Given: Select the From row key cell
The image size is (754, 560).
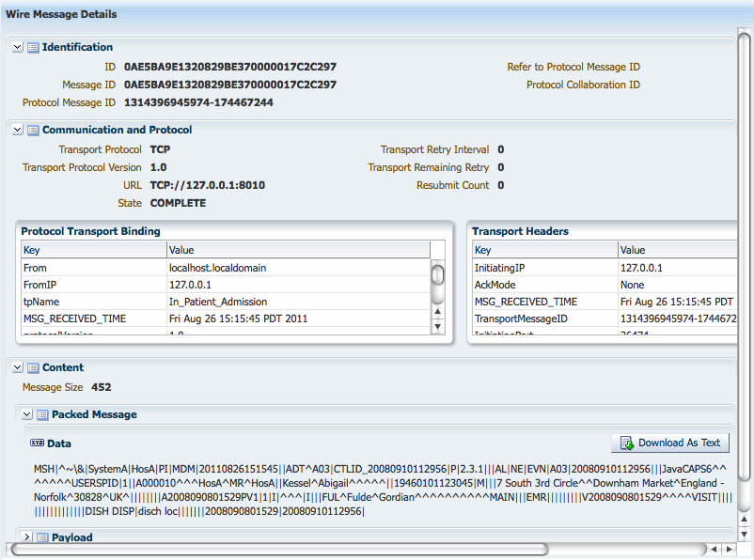Looking at the screenshot, I should tap(94, 268).
